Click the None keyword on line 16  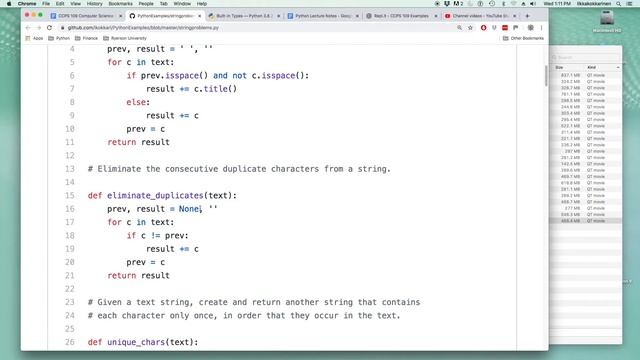pyautogui.click(x=189, y=209)
